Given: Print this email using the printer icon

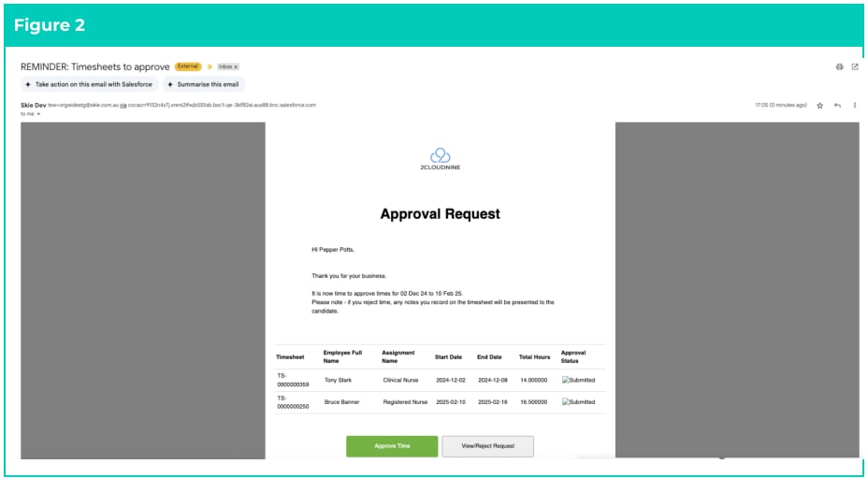Looking at the screenshot, I should tap(839, 67).
